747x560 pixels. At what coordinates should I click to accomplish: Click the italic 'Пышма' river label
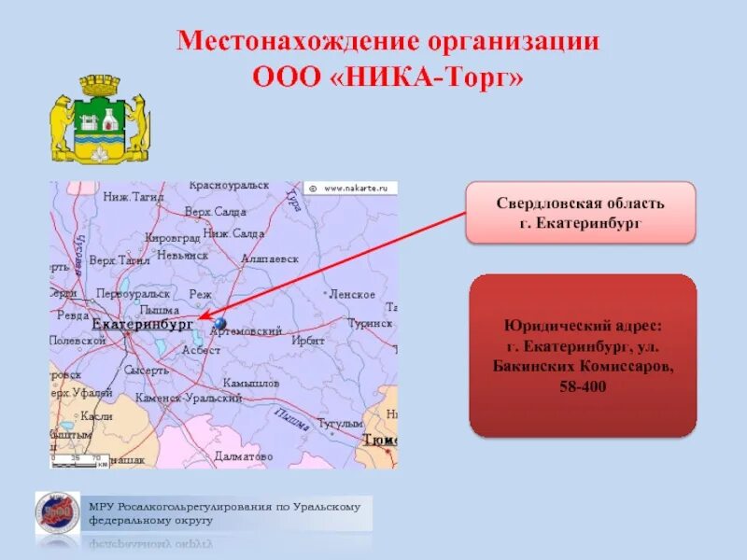291,419
